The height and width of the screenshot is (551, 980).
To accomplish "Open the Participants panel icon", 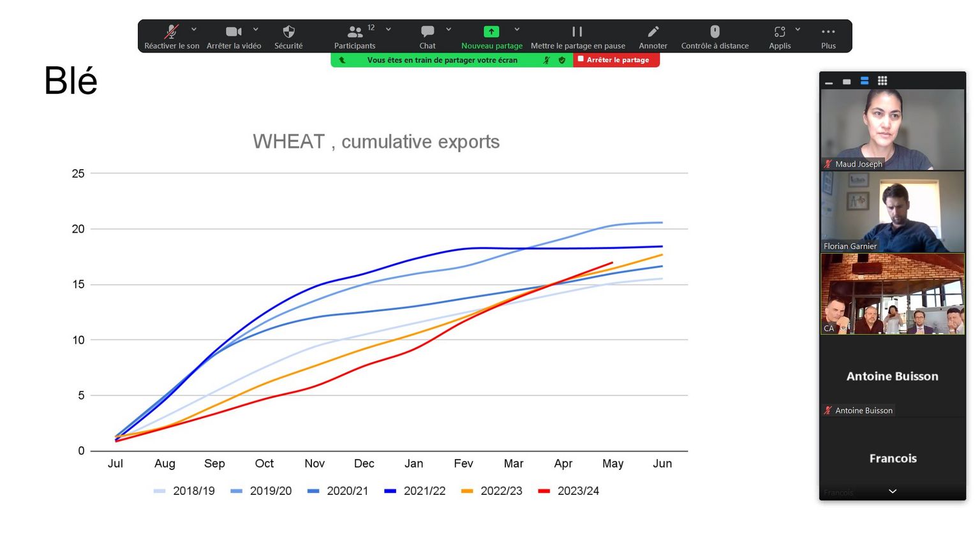I will pyautogui.click(x=355, y=32).
